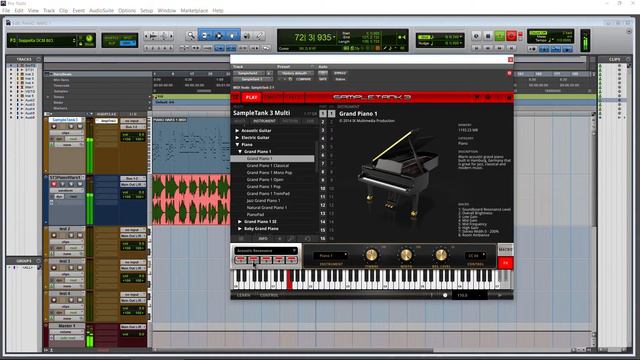Click the red transport Record button
This screenshot has width=640, height=360.
pos(511,36)
